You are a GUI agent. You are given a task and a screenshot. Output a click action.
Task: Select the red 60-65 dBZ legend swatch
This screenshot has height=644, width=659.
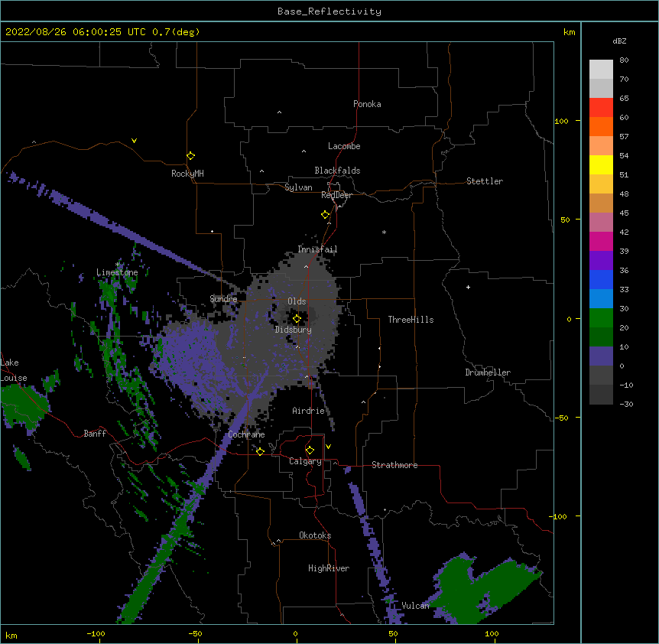601,107
